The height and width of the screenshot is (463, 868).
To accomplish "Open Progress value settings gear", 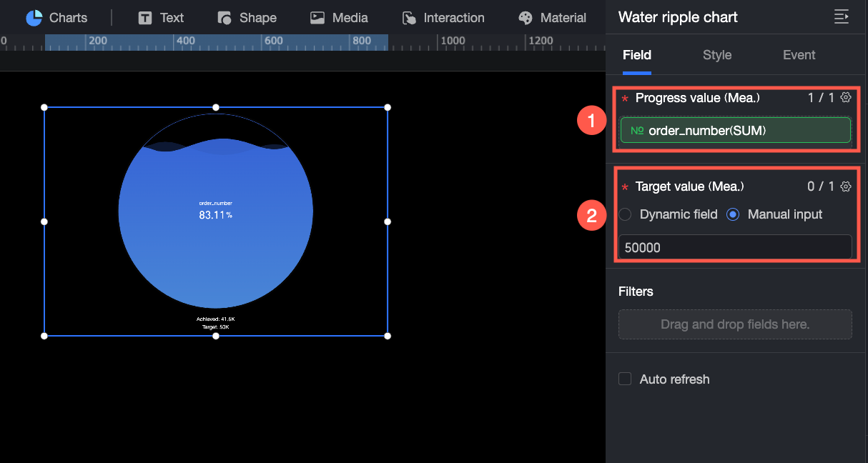I will coord(846,97).
